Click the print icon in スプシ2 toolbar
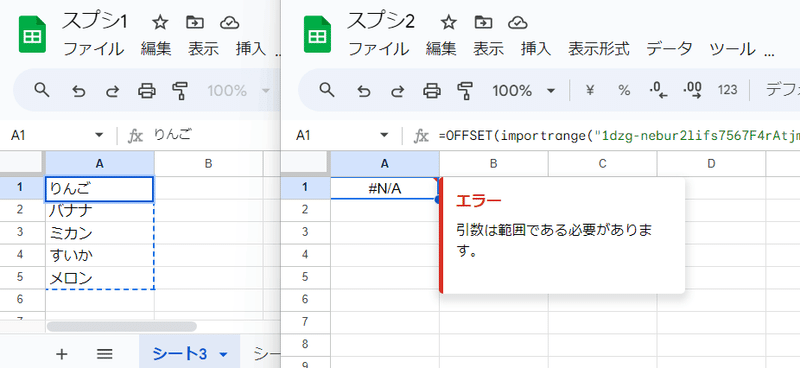 click(432, 91)
